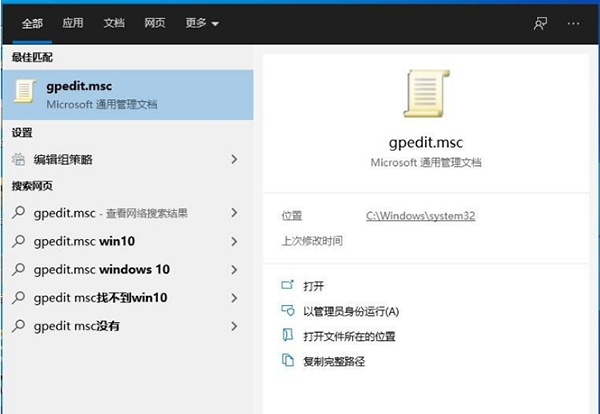Select gpedit msc找不到win10 search suggestion
This screenshot has height=414, width=600.
click(100, 298)
